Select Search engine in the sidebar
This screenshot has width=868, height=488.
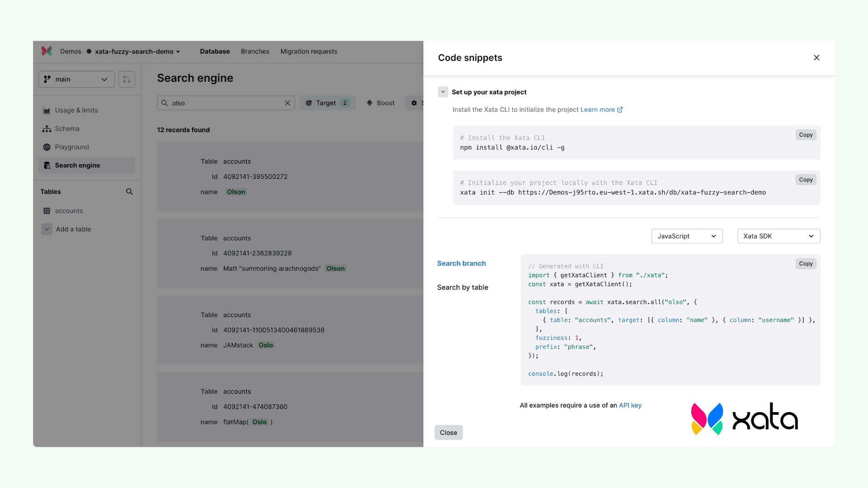[87, 165]
